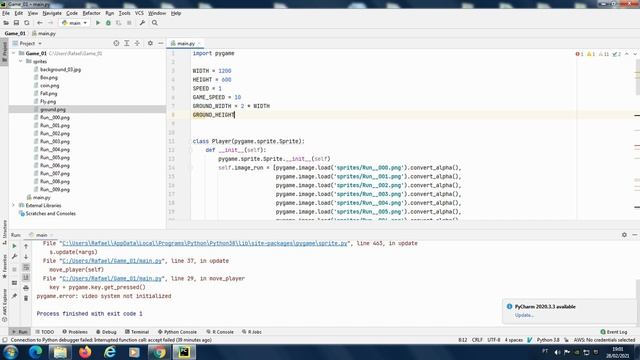Open the VCS menu

[x=139, y=13]
